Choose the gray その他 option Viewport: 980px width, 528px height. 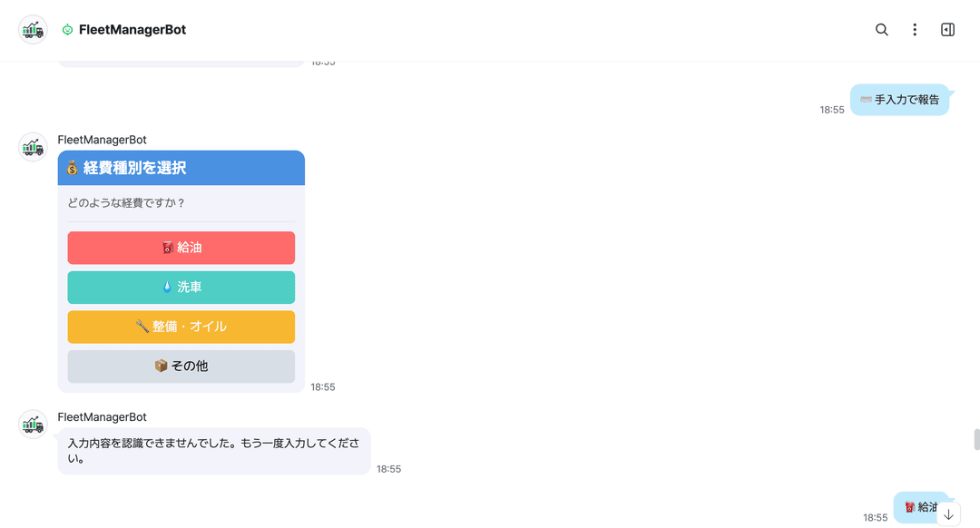tap(181, 367)
